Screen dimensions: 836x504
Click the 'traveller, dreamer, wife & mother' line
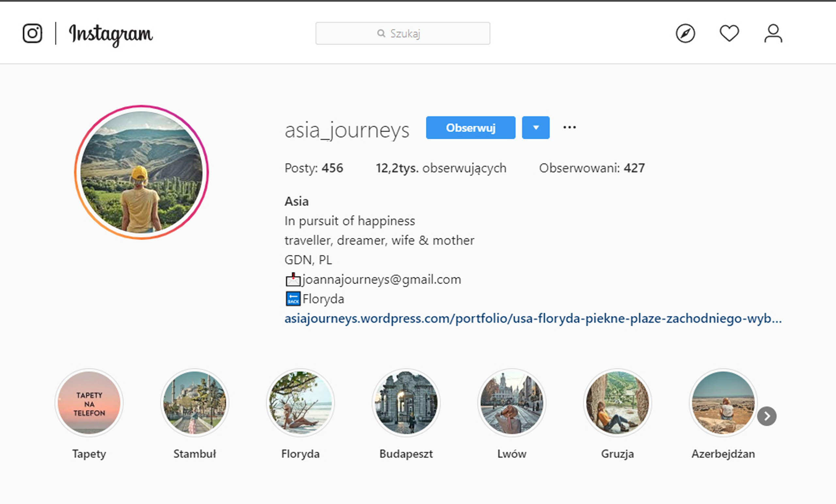[379, 241]
